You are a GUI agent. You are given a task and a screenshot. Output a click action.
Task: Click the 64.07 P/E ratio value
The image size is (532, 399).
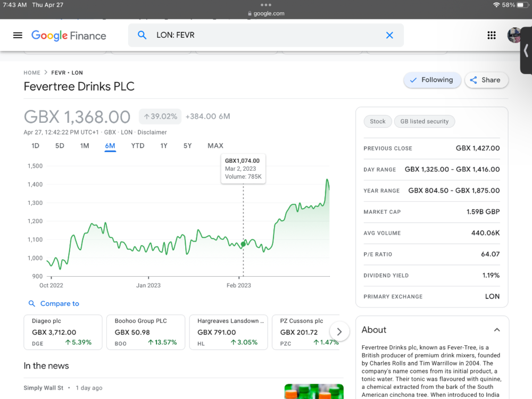click(491, 254)
